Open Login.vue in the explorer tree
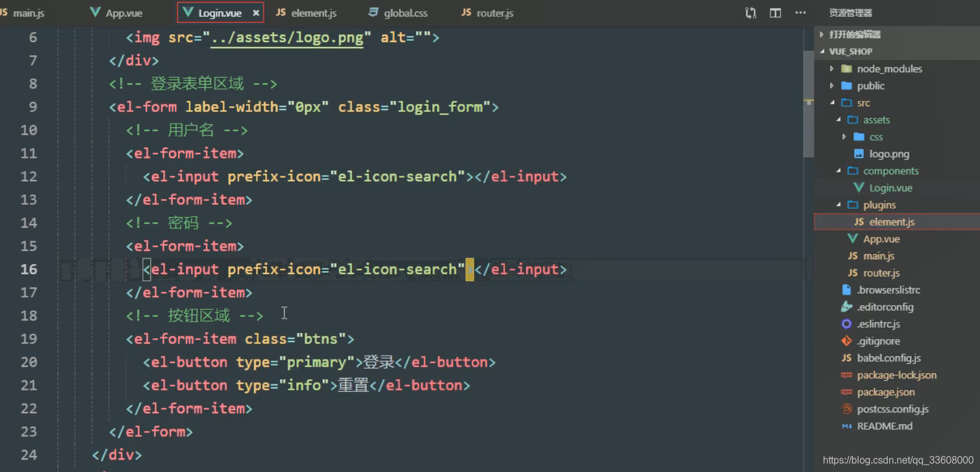The width and height of the screenshot is (980, 472). [891, 187]
